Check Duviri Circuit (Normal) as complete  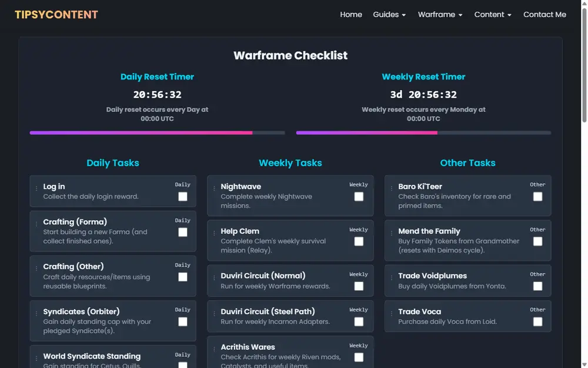[359, 286]
